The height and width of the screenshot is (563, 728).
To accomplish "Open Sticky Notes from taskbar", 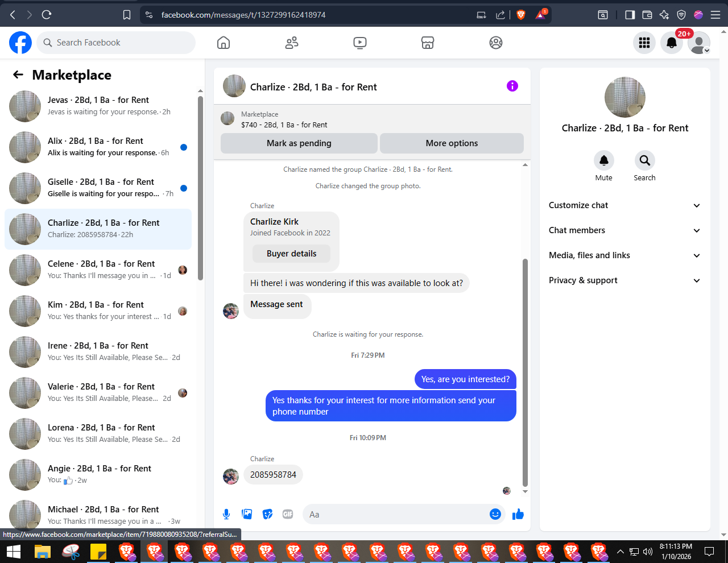I will (x=98, y=552).
